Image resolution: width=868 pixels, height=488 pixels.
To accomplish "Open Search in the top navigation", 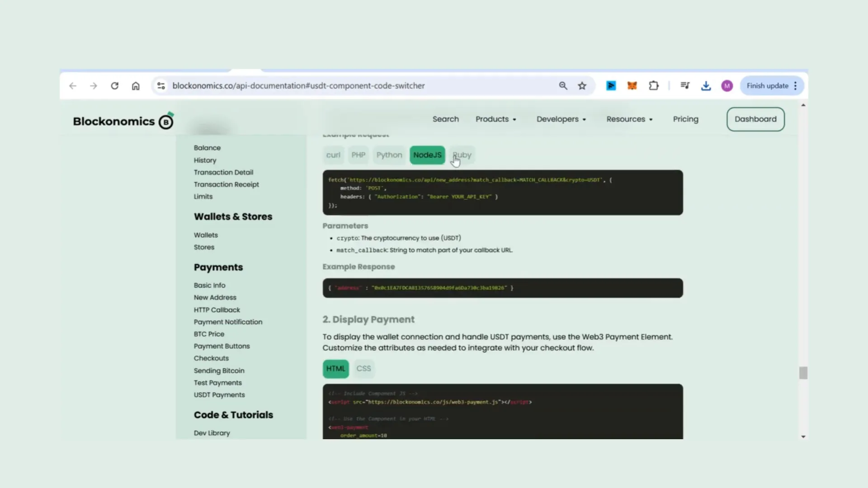I will tap(445, 119).
